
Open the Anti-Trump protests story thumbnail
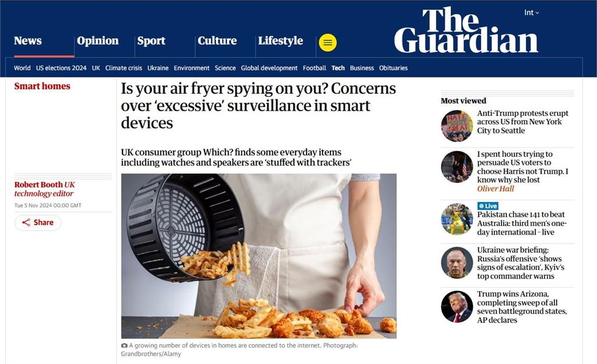[457, 126]
